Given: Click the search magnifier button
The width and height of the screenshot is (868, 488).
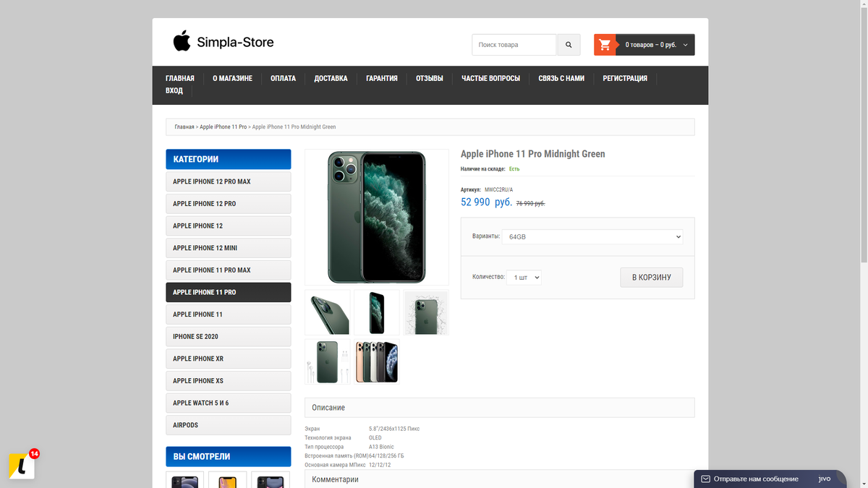Looking at the screenshot, I should tap(569, 45).
